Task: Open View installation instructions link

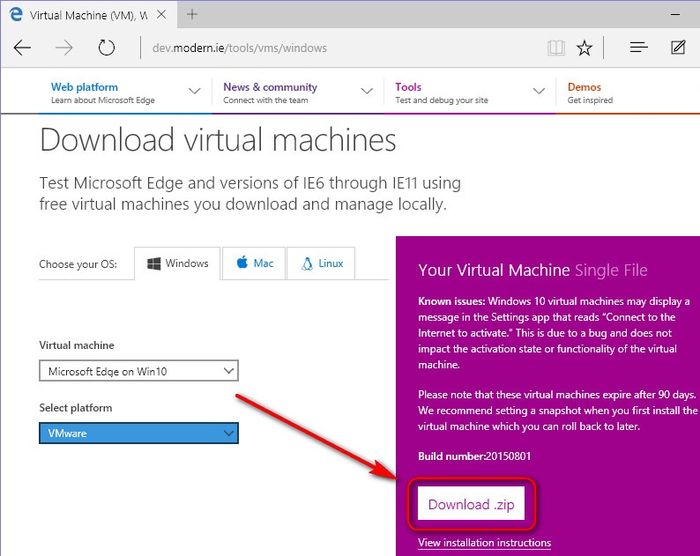Action: point(484,543)
